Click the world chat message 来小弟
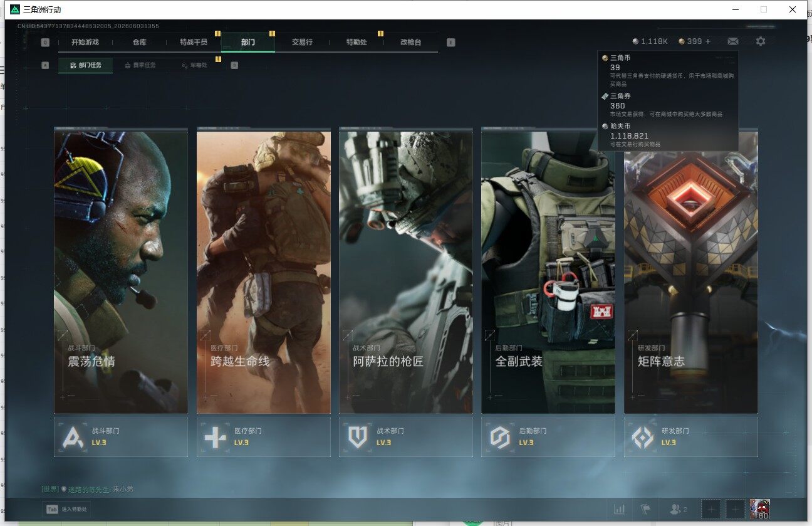Viewport: 812px width, 526px height. pos(123,489)
